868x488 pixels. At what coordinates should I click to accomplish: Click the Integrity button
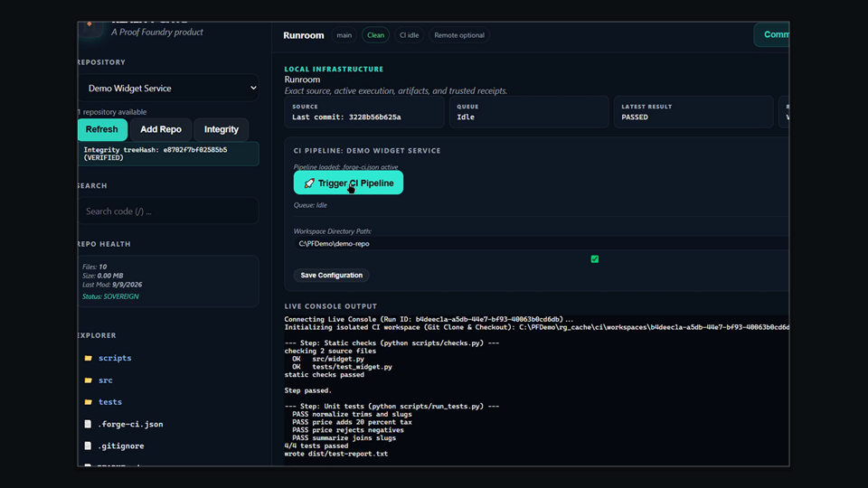click(222, 129)
